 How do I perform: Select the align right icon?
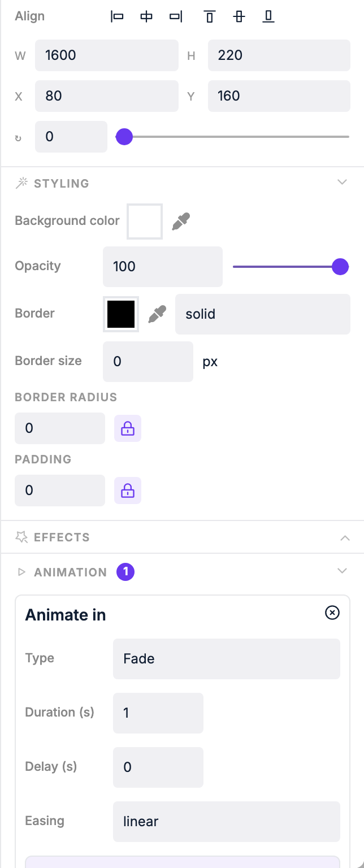[x=176, y=16]
